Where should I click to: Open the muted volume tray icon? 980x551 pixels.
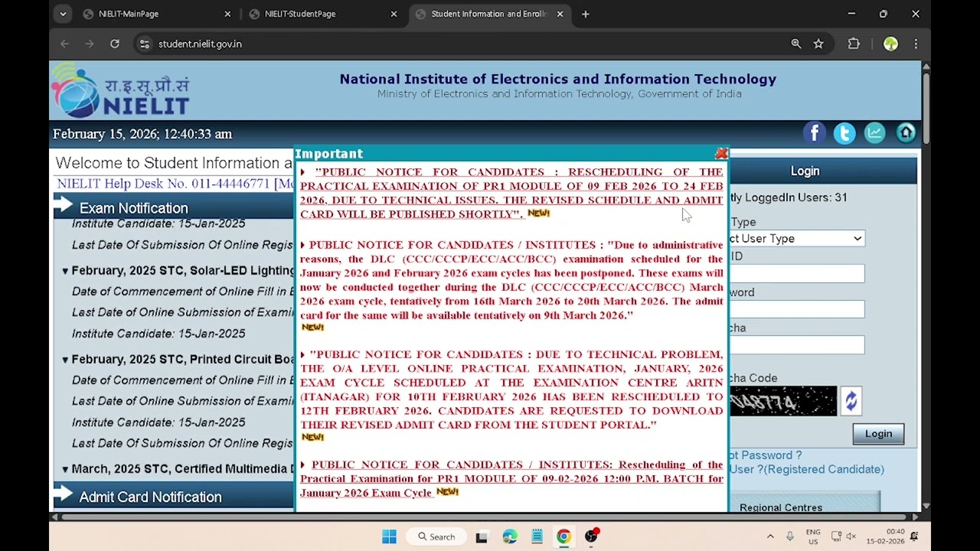[x=851, y=536]
